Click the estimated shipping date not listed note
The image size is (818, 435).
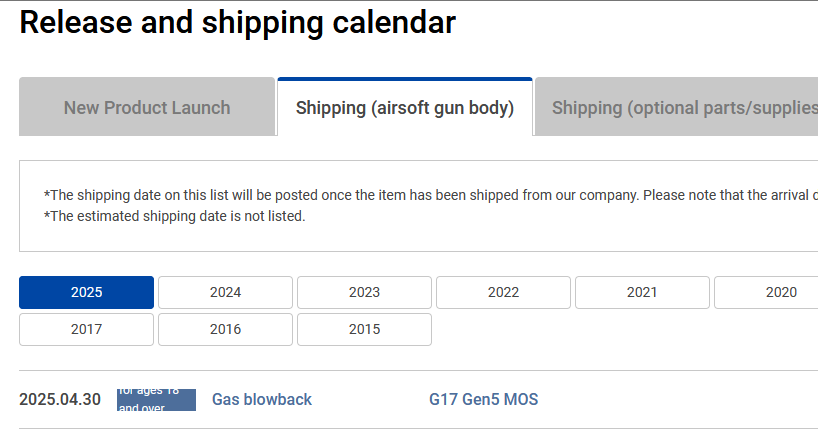(x=175, y=215)
